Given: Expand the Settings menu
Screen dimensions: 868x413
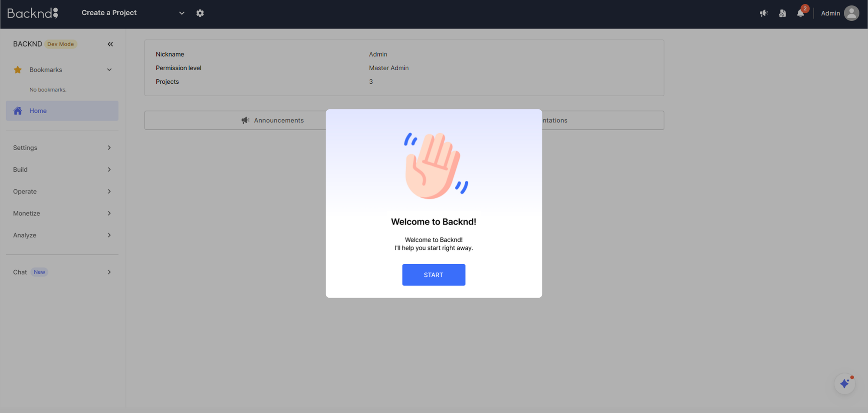Looking at the screenshot, I should (62, 147).
